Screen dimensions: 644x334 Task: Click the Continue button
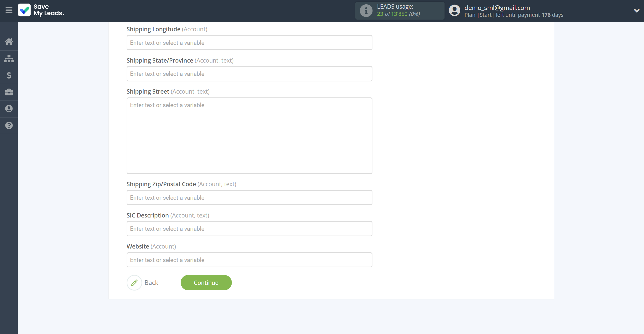click(x=206, y=283)
